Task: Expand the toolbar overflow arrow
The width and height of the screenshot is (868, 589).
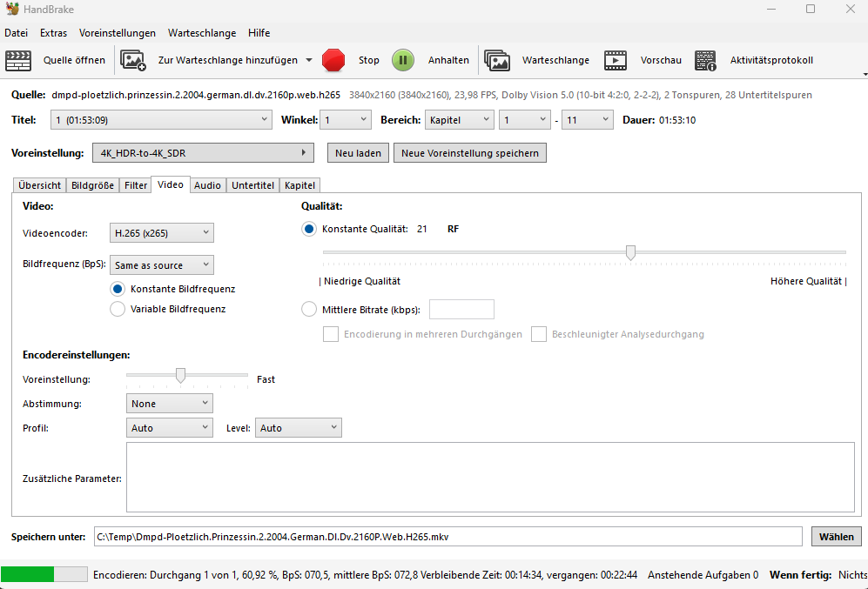Action: pos(865,74)
